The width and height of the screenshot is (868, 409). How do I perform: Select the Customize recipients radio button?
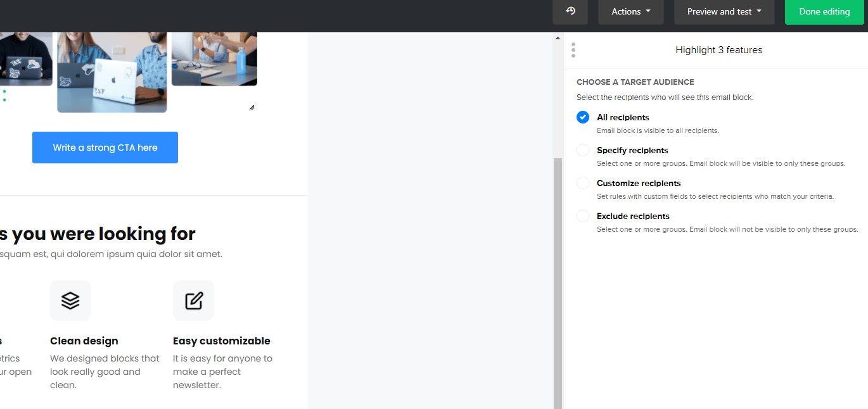[x=583, y=183]
